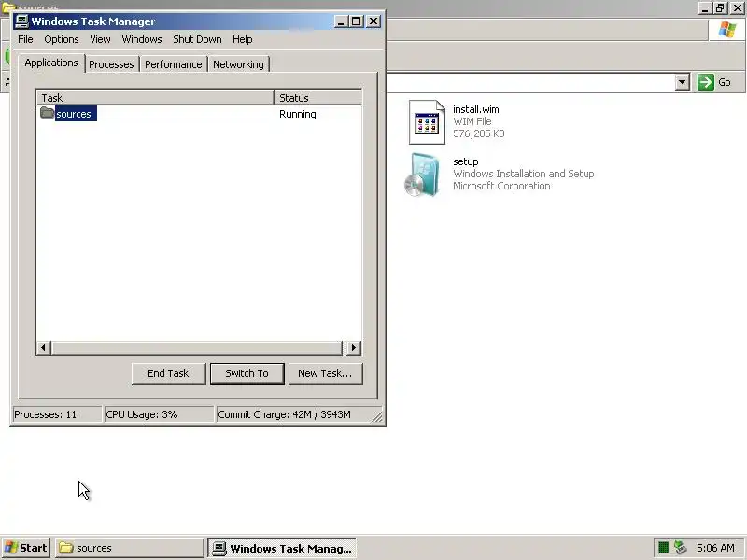Image resolution: width=747 pixels, height=560 pixels.
Task: Close the sources Explorer window
Action: coord(737,8)
